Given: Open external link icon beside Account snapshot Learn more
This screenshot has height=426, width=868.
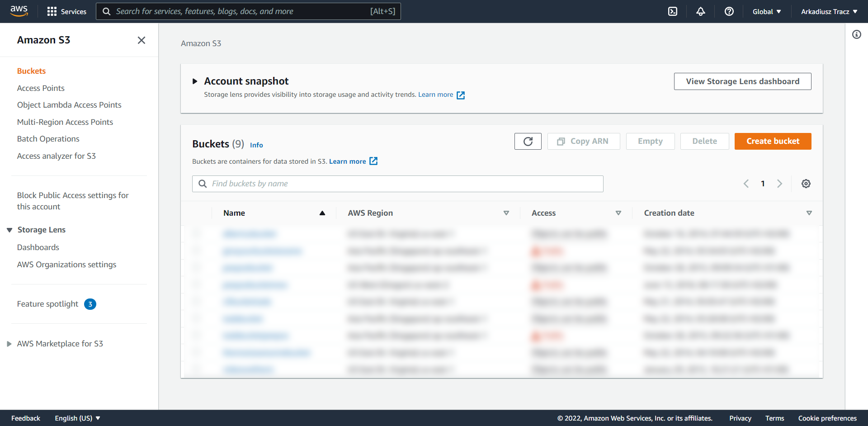Looking at the screenshot, I should click(x=461, y=95).
